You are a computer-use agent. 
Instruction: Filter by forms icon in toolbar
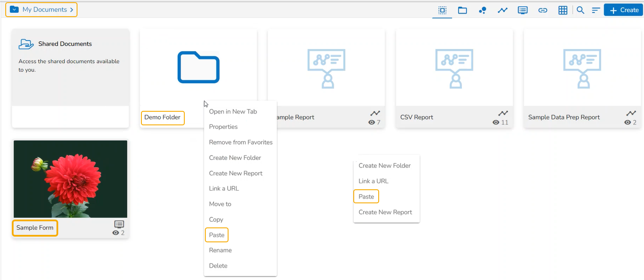(x=522, y=10)
